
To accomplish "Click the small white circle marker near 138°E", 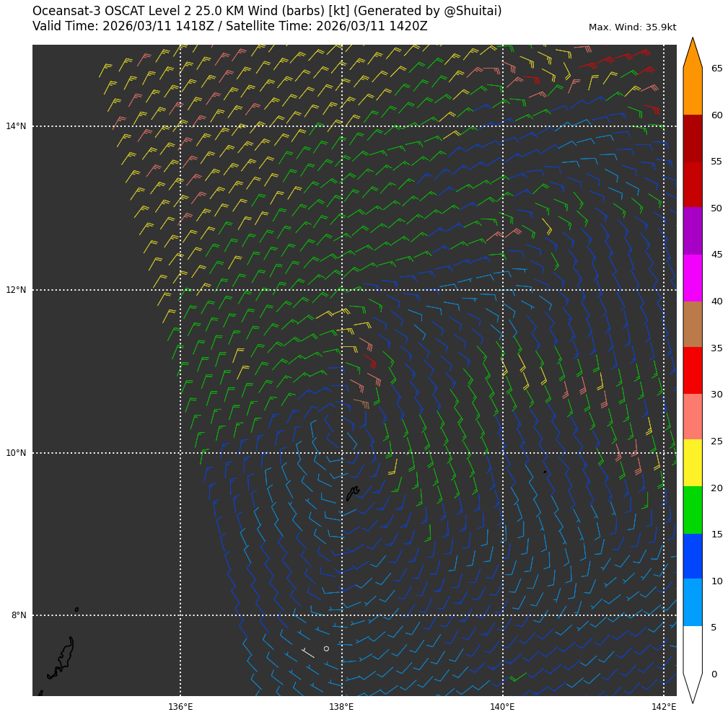I will click(x=326, y=648).
